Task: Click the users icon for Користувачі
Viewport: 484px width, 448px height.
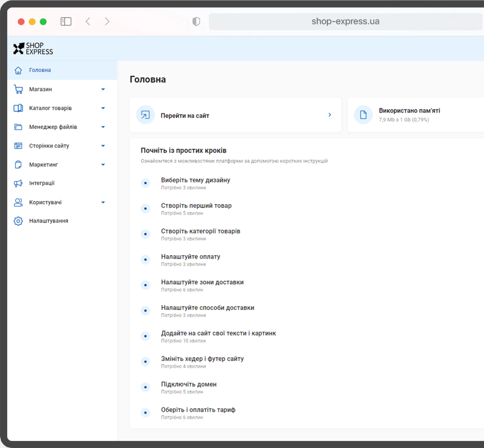Action: click(18, 202)
